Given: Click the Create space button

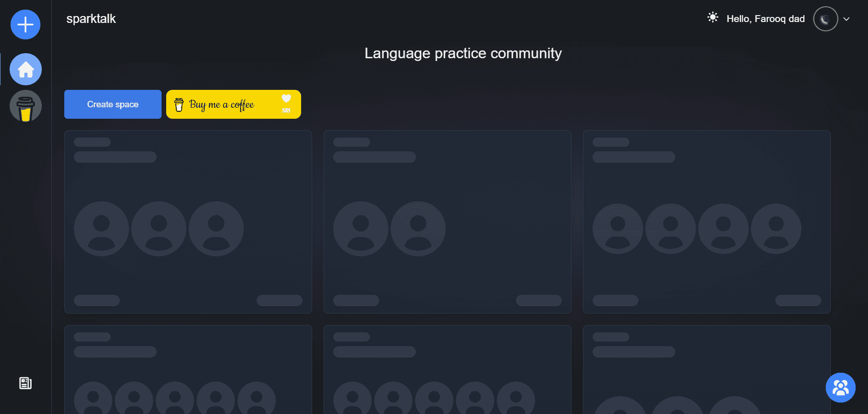Looking at the screenshot, I should tap(113, 104).
